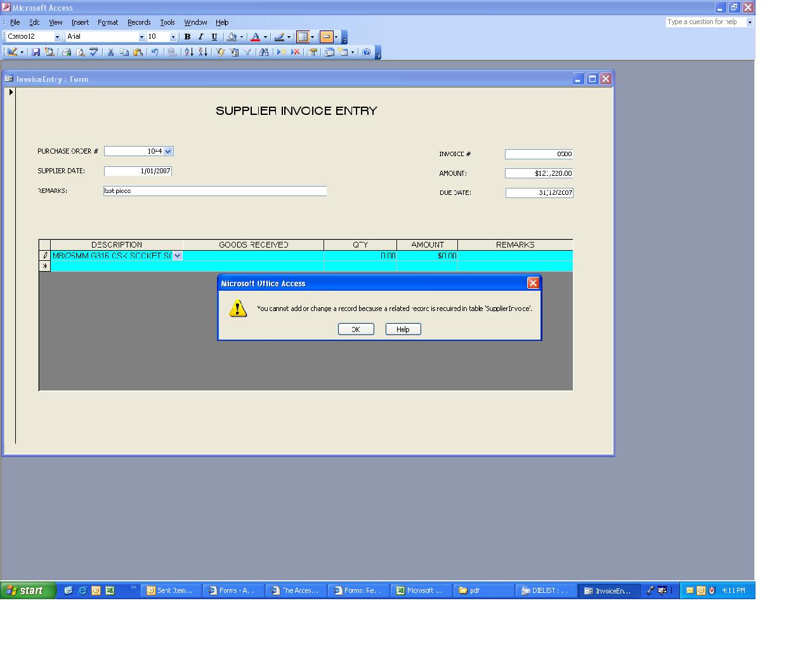Click the Design View icon in toolbar

(x=12, y=52)
